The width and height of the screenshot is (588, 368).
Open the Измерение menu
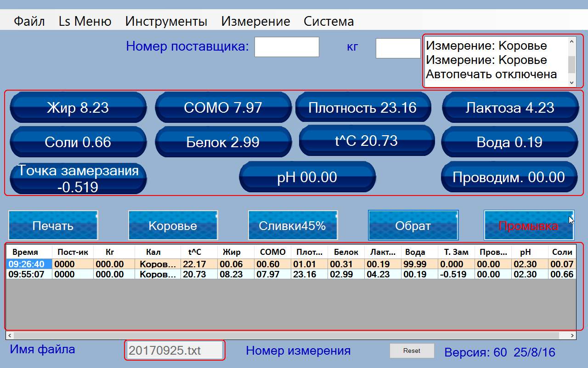tap(255, 21)
